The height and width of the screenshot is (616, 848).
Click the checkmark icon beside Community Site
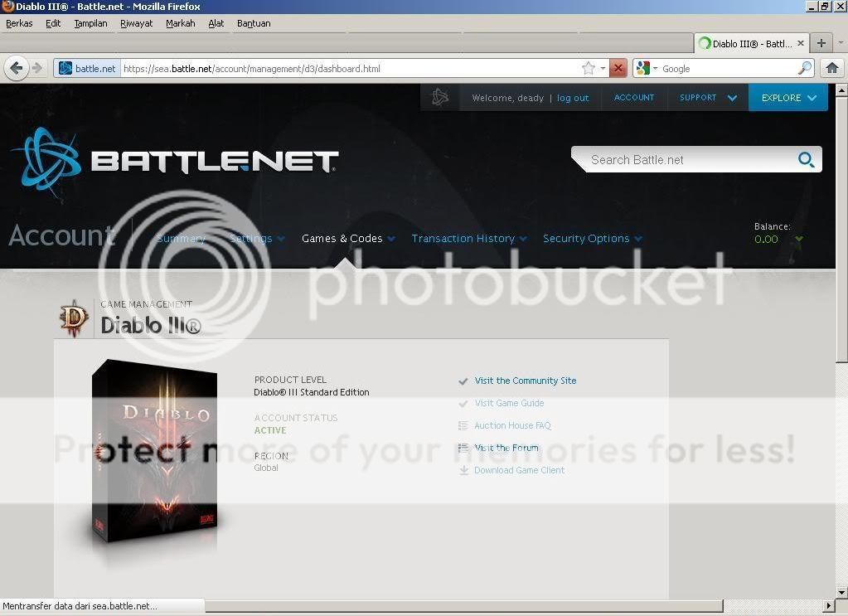coord(463,381)
